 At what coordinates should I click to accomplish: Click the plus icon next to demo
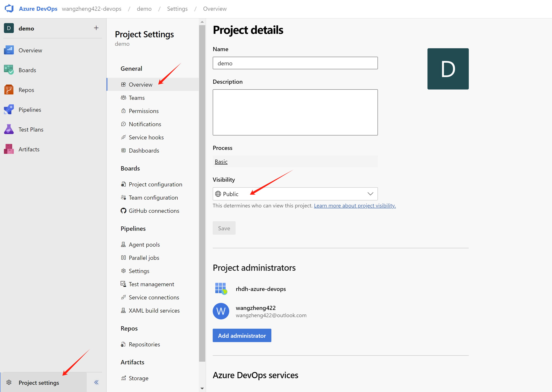96,28
